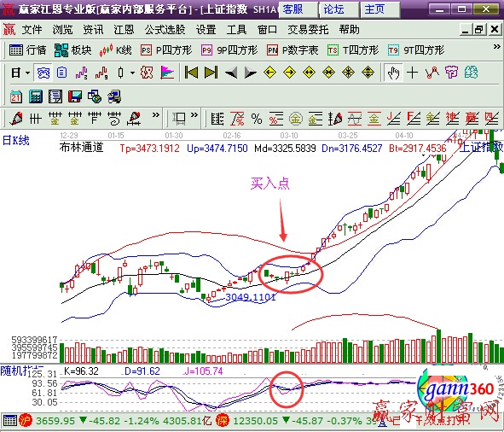Open the 江恩 menu
504x432 pixels.
click(x=124, y=30)
